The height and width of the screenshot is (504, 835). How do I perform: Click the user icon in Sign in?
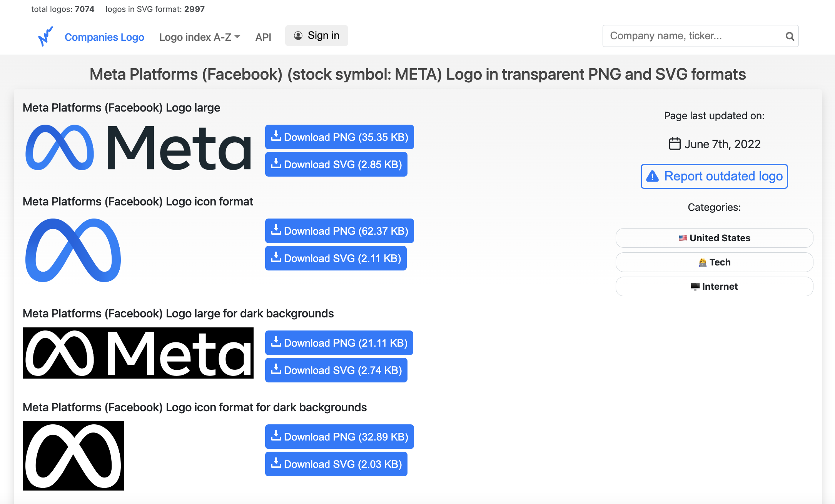(x=298, y=35)
